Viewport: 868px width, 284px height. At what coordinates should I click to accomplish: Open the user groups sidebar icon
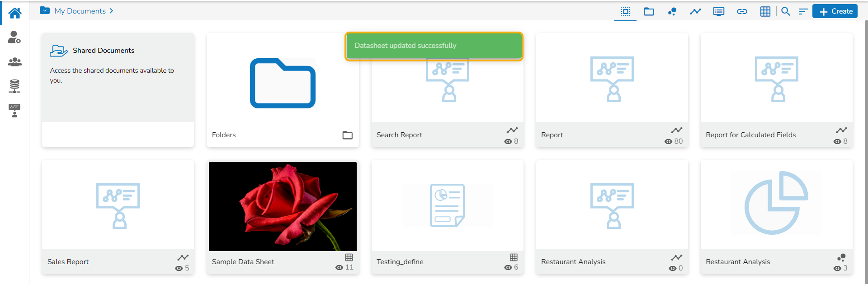pyautogui.click(x=14, y=62)
